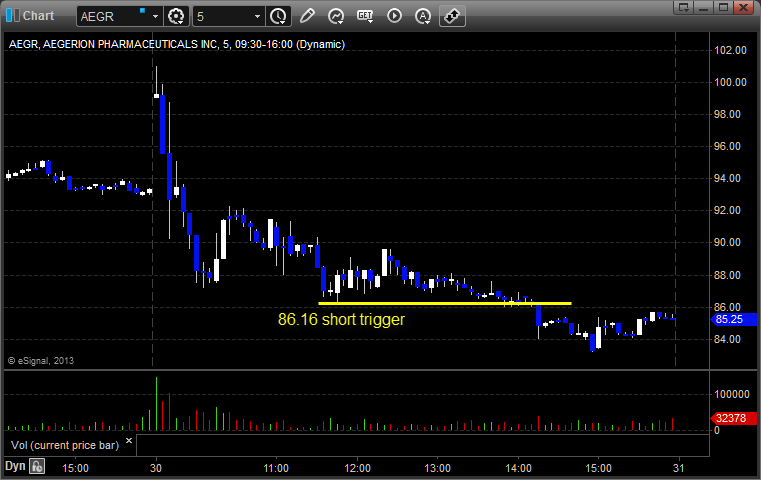Screen dimensions: 761x480
Task: Select the pencil drawing tool
Action: pyautogui.click(x=307, y=16)
